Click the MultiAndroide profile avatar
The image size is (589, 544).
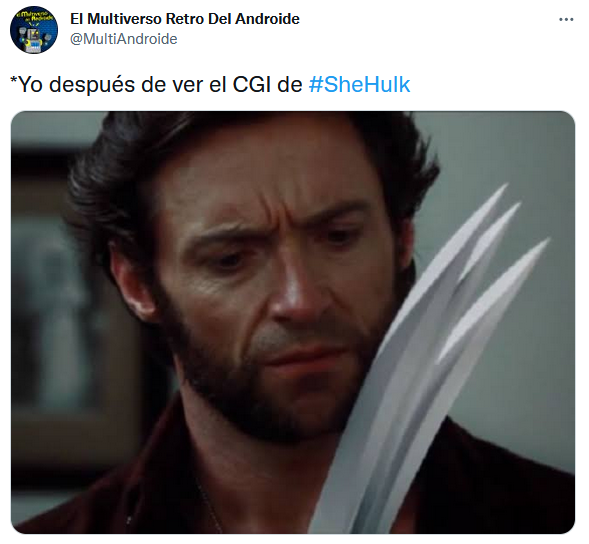(34, 30)
